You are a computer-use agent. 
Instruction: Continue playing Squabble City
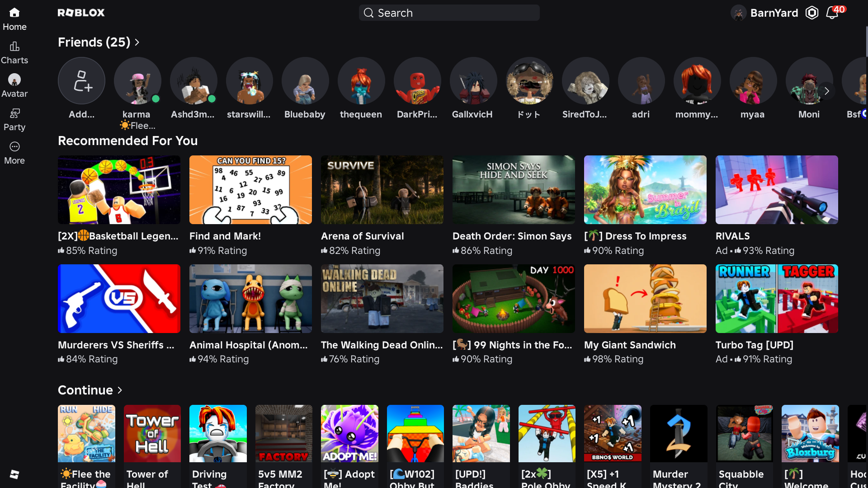tap(745, 433)
